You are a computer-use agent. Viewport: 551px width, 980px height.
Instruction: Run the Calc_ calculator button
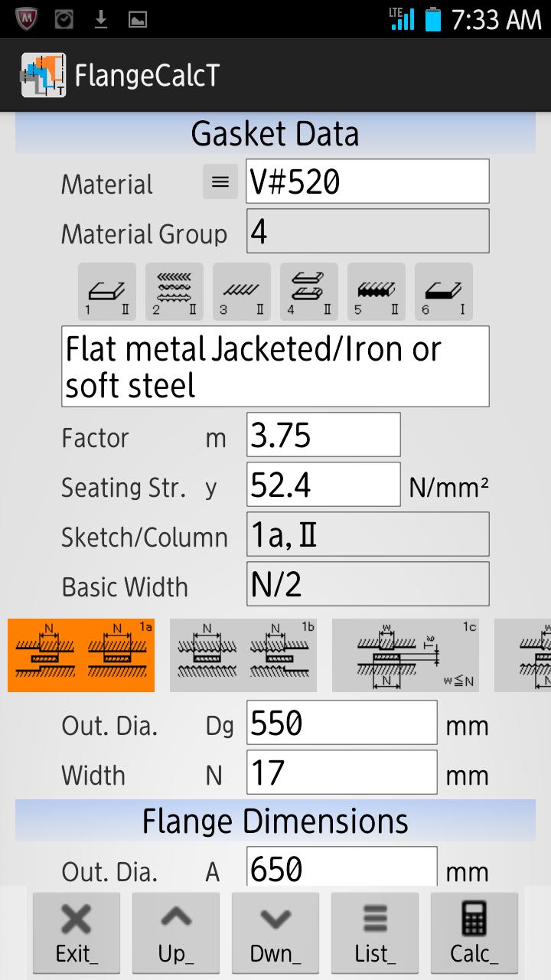474,933
